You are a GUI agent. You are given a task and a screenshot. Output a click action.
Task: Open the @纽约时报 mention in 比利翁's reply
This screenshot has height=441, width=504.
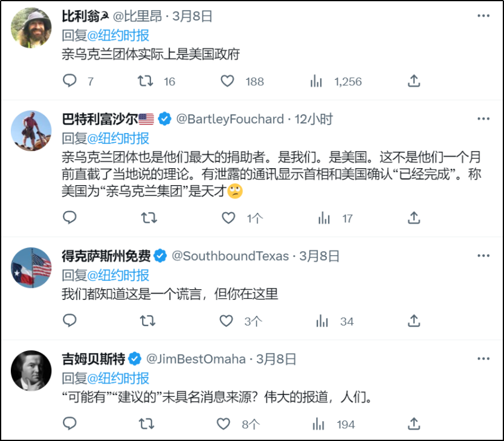pos(119,35)
